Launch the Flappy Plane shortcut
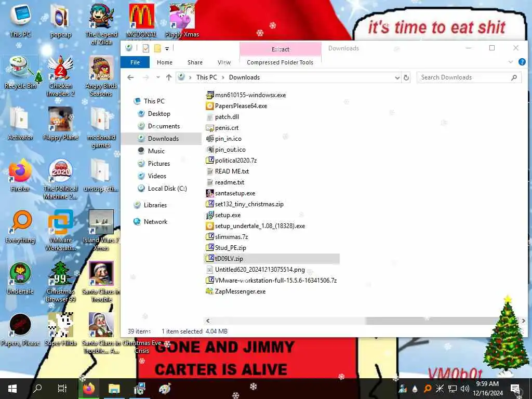 (60, 124)
